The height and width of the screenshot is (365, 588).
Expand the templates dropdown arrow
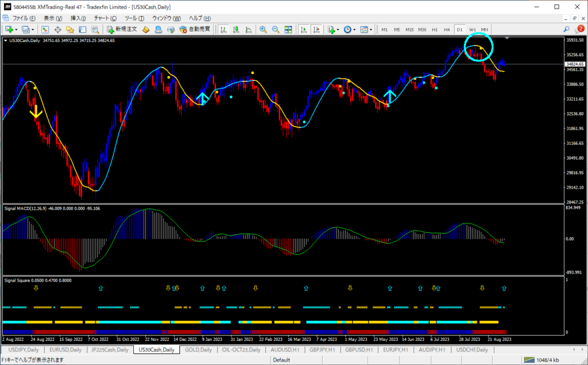coord(371,30)
